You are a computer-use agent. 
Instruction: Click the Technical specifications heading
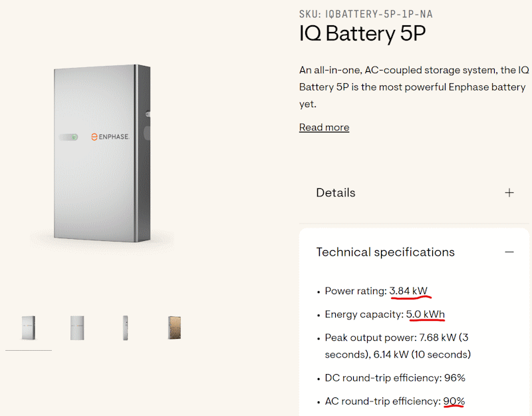click(385, 252)
